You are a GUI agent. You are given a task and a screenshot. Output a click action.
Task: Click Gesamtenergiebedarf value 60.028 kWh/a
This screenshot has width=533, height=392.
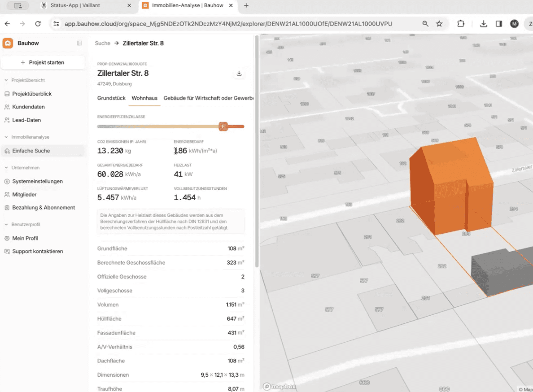click(118, 174)
